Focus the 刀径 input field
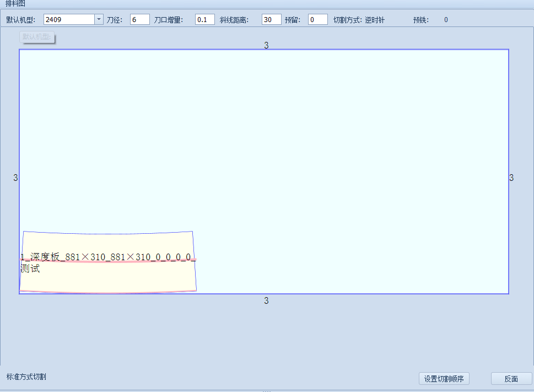The image size is (534, 392). [x=139, y=19]
